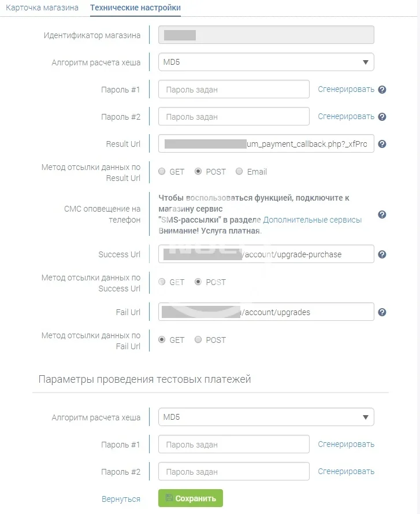420x514 pixels.
Task: Select POST method for Fail Url
Action: 198,340
